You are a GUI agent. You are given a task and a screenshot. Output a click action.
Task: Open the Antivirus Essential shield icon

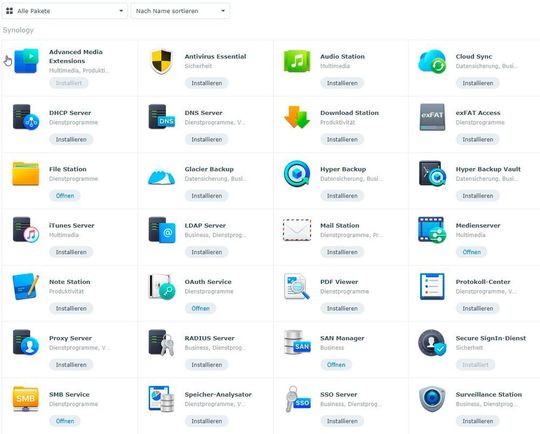162,61
